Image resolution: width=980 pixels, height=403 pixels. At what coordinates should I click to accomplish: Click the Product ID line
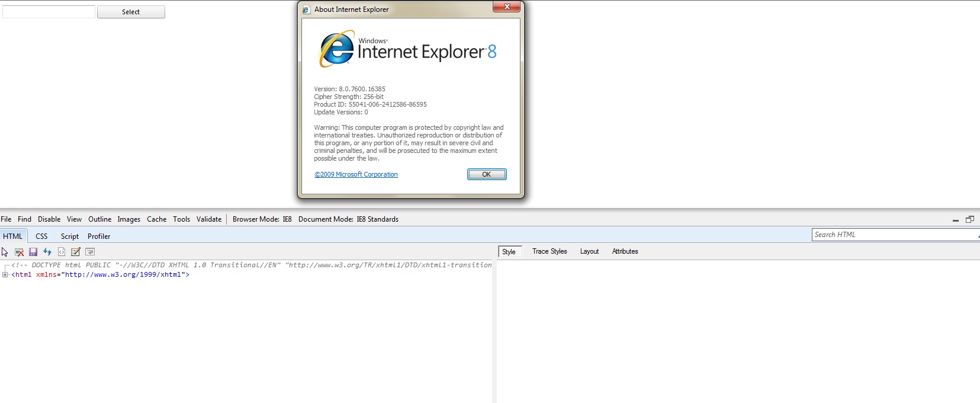coord(370,104)
